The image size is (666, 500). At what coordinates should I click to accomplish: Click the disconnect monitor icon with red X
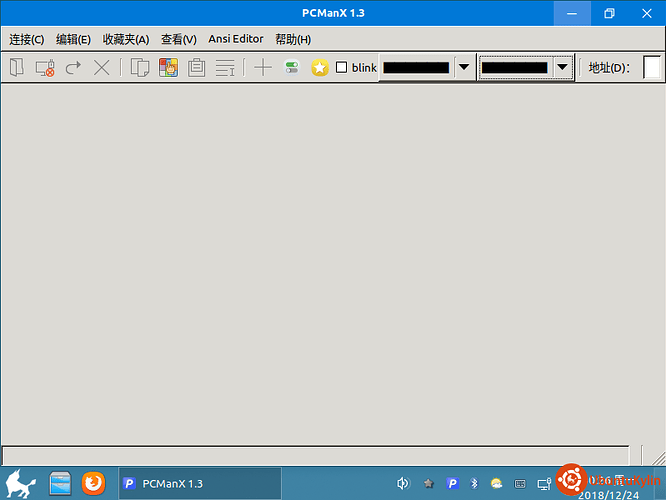[45, 68]
